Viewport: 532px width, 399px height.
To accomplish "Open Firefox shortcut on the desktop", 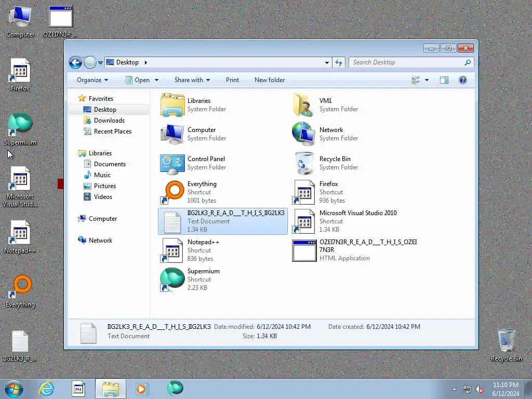I will click(20, 75).
